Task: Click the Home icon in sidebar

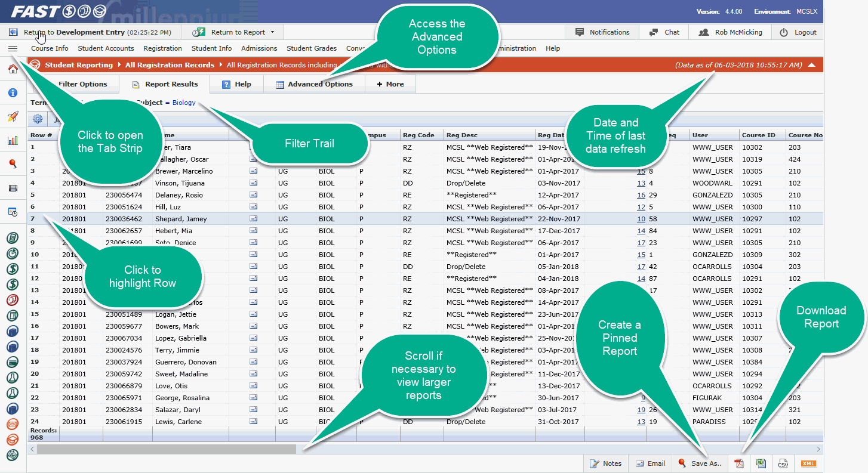Action: coord(13,69)
